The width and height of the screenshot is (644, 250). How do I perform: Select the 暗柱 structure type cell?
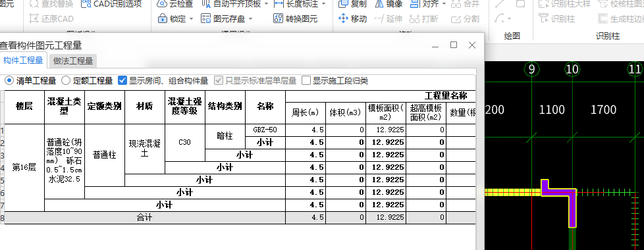(x=225, y=136)
